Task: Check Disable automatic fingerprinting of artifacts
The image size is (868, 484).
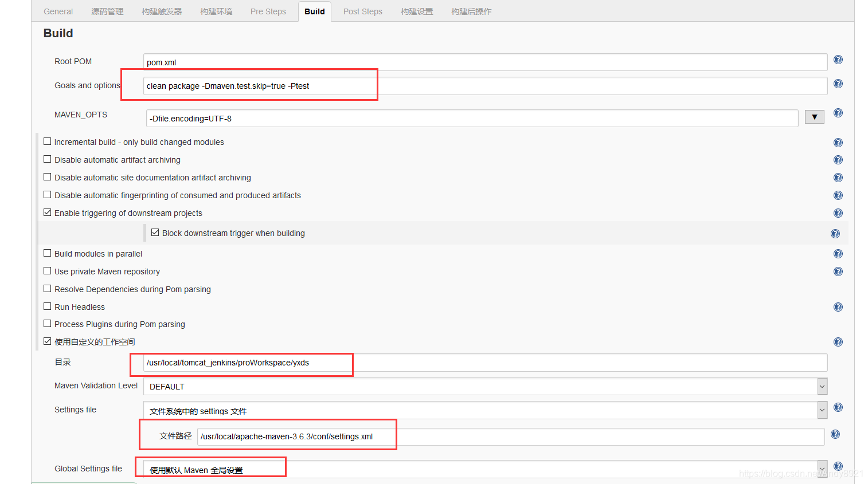Action: tap(48, 195)
